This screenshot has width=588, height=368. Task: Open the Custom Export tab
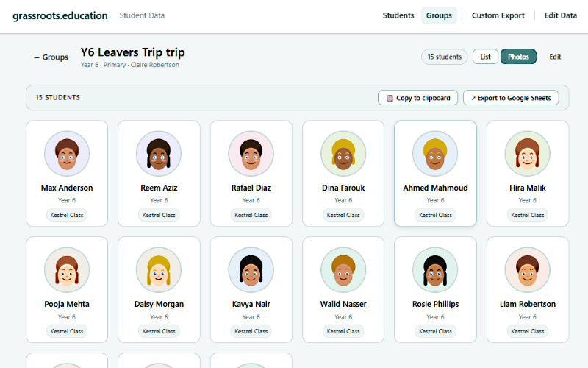click(498, 15)
